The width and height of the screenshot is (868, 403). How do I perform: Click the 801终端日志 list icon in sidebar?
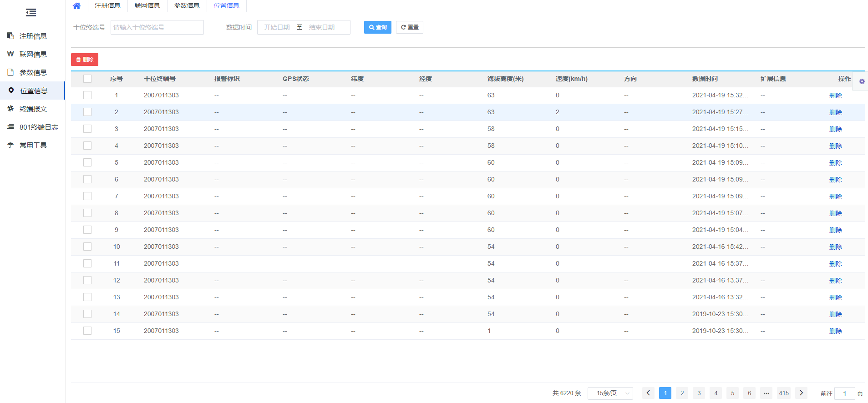coord(10,126)
